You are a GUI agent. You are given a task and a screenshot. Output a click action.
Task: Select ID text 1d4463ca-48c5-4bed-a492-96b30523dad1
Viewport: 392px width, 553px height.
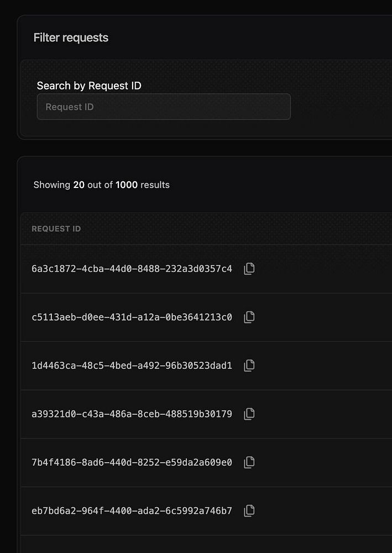[132, 366]
